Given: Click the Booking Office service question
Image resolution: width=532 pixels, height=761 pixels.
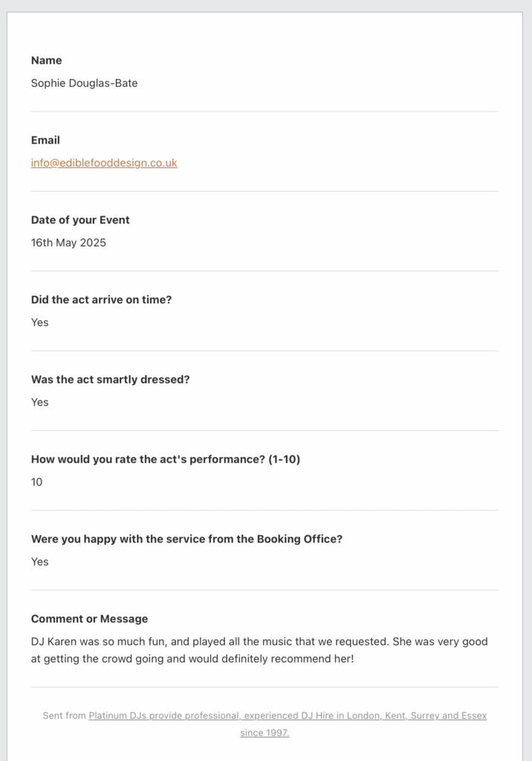Looking at the screenshot, I should tap(186, 539).
